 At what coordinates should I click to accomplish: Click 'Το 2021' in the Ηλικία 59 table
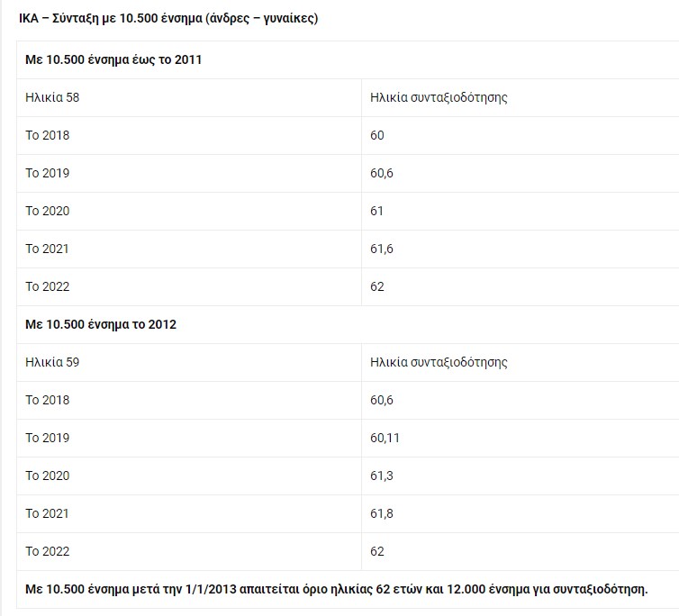tap(47, 513)
